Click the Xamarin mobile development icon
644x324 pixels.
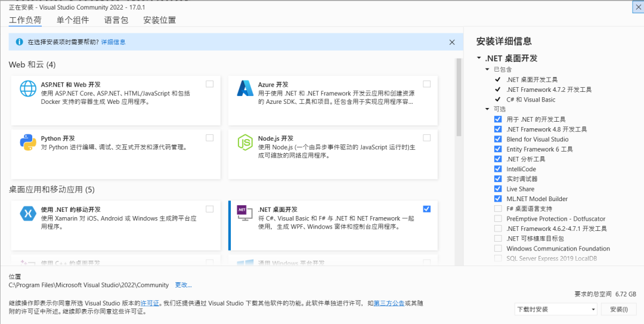click(28, 214)
